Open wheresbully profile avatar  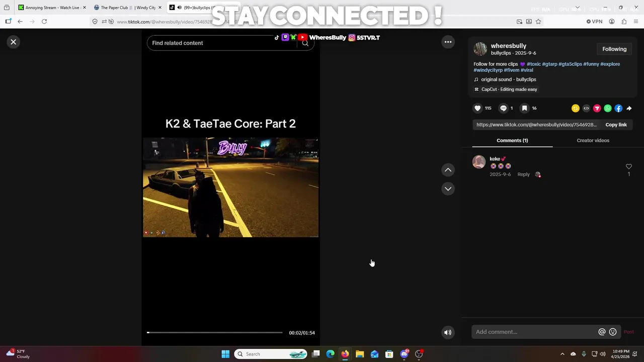coord(480,49)
